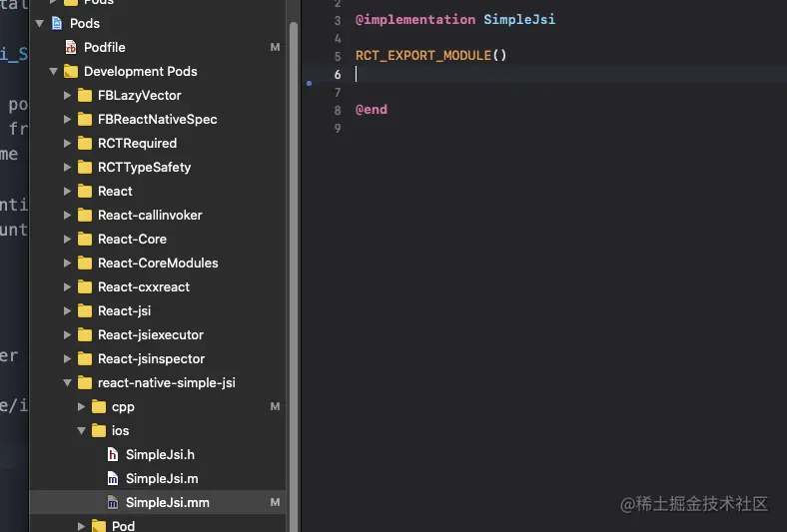Click the react-native-simple-jsi folder icon
The height and width of the screenshot is (532, 787).
(x=85, y=382)
